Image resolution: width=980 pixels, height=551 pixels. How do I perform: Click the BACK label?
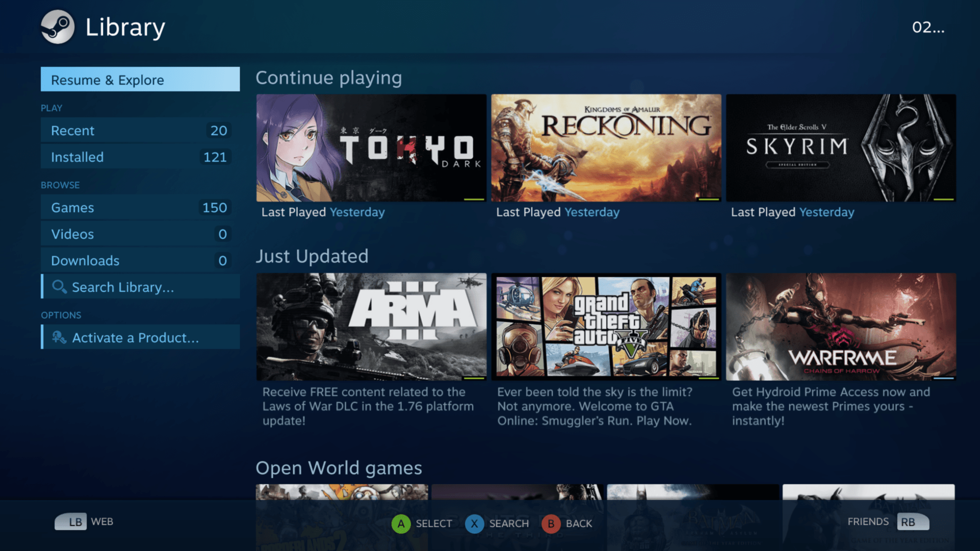[579, 524]
